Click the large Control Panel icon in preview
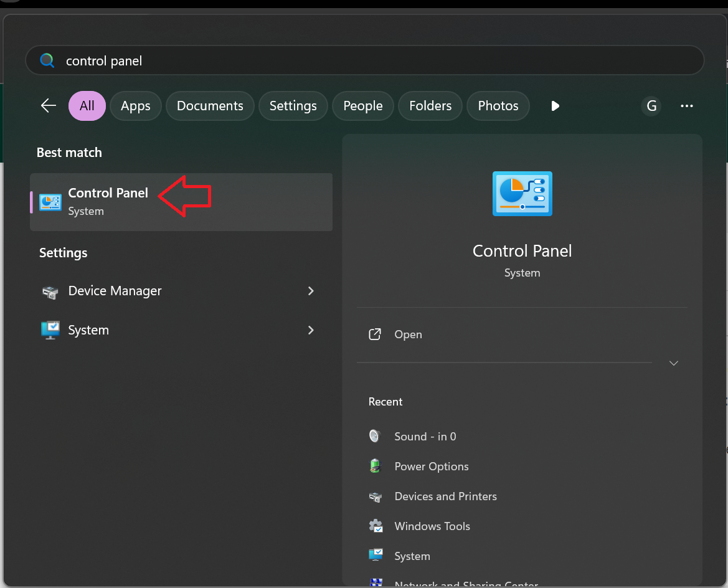Screen dimensions: 728x588 [522, 194]
